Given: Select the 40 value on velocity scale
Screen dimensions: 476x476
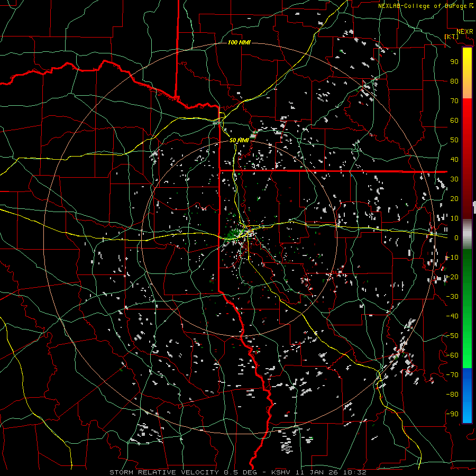Looking at the screenshot, I should (454, 159).
